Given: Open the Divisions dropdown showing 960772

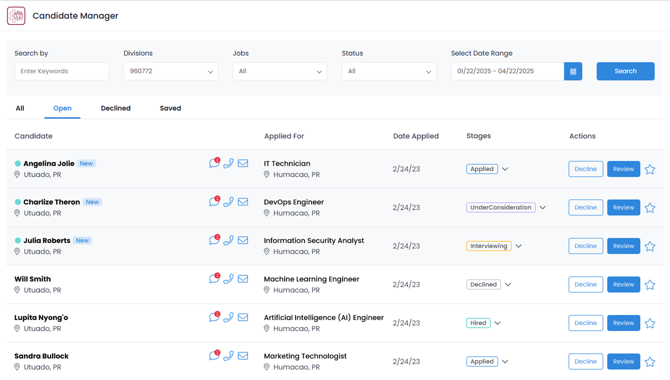Looking at the screenshot, I should click(x=171, y=71).
